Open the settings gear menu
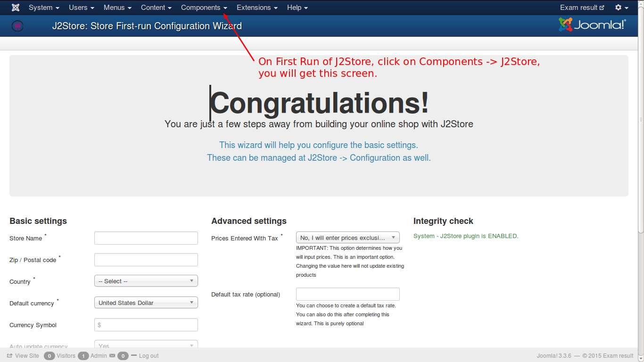 (x=621, y=8)
